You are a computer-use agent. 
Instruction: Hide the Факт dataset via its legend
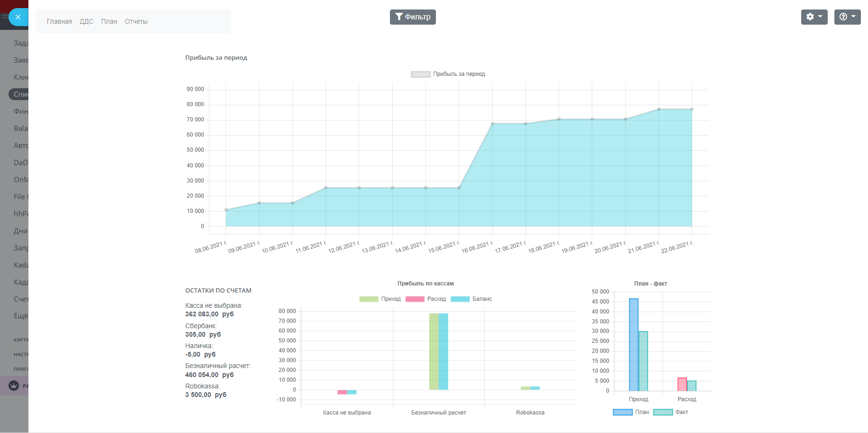[671, 412]
